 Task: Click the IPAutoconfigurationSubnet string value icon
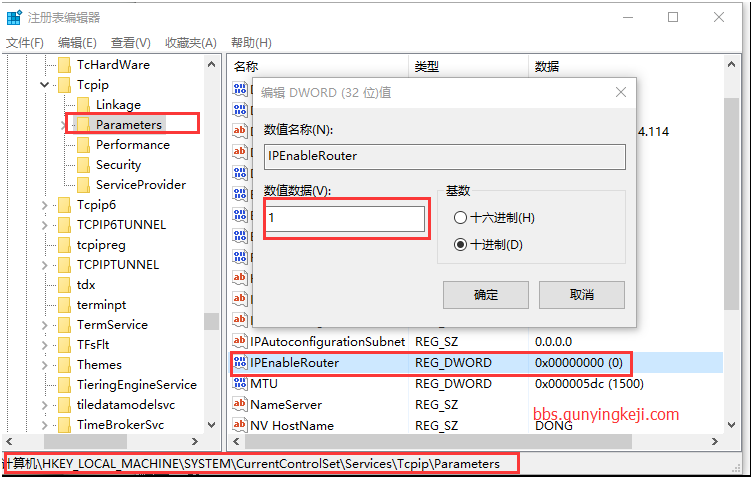(x=240, y=341)
